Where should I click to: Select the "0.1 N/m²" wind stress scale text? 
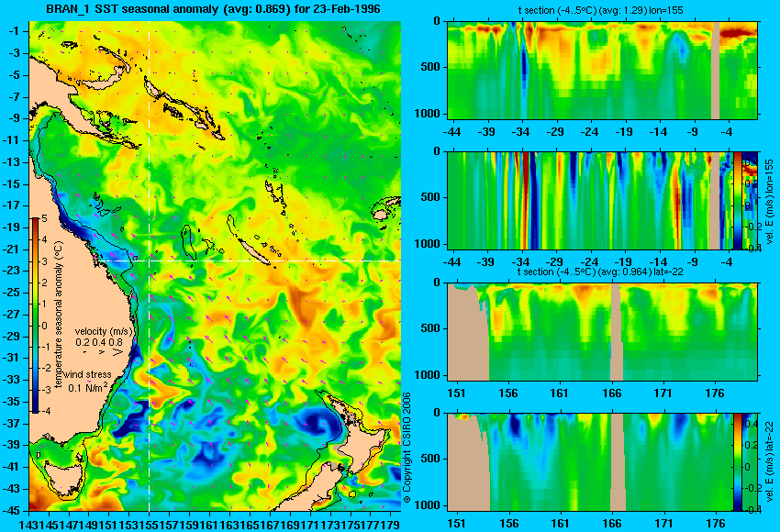(x=87, y=387)
